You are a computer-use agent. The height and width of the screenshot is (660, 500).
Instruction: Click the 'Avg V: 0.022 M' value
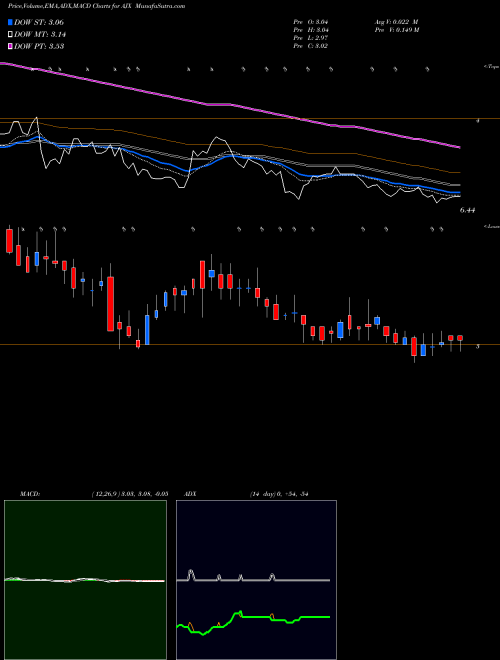point(396,22)
